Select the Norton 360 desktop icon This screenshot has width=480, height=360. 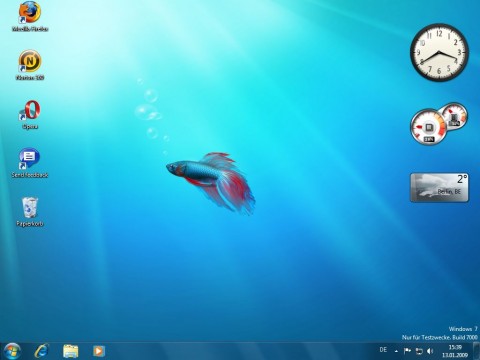(x=30, y=65)
